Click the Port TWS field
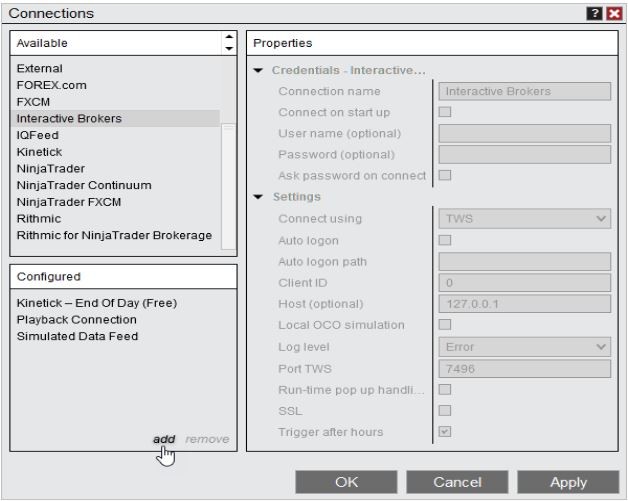The height and width of the screenshot is (501, 628). (x=525, y=369)
